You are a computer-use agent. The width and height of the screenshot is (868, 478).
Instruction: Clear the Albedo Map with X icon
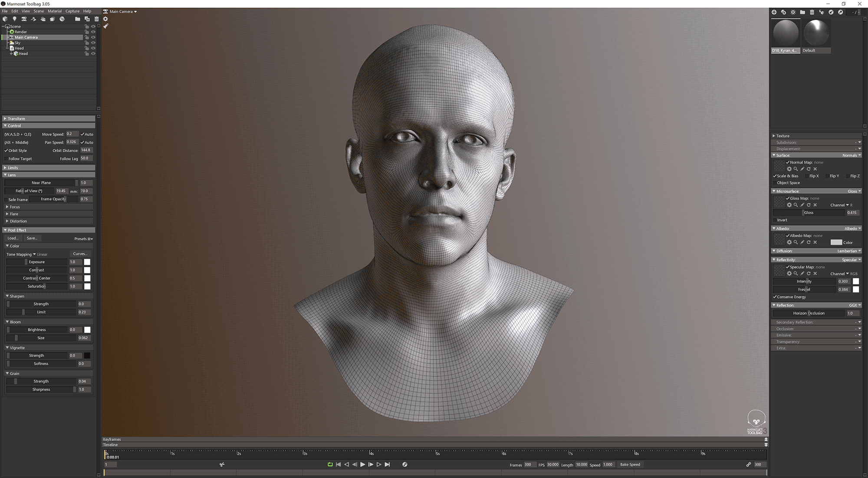pos(815,242)
